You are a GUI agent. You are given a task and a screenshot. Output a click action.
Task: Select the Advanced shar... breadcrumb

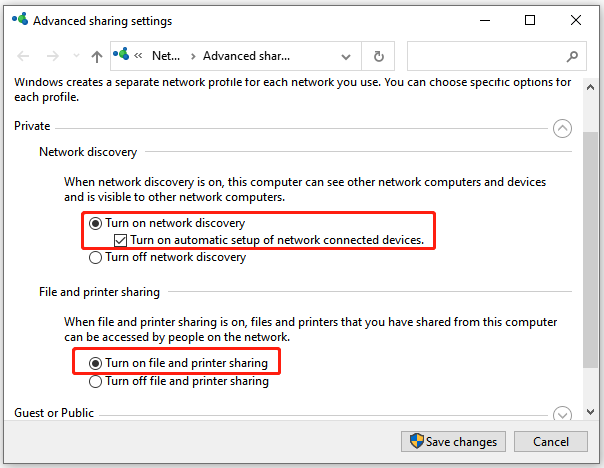[247, 56]
